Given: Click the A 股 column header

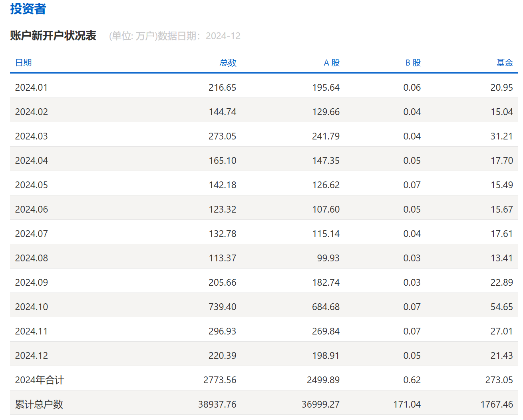Looking at the screenshot, I should click(332, 63).
